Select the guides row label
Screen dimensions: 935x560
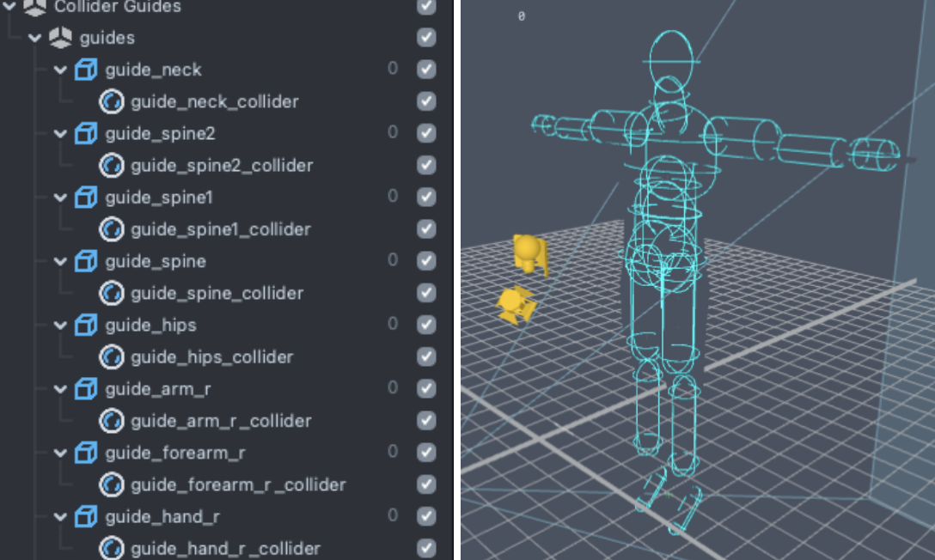coord(107,38)
